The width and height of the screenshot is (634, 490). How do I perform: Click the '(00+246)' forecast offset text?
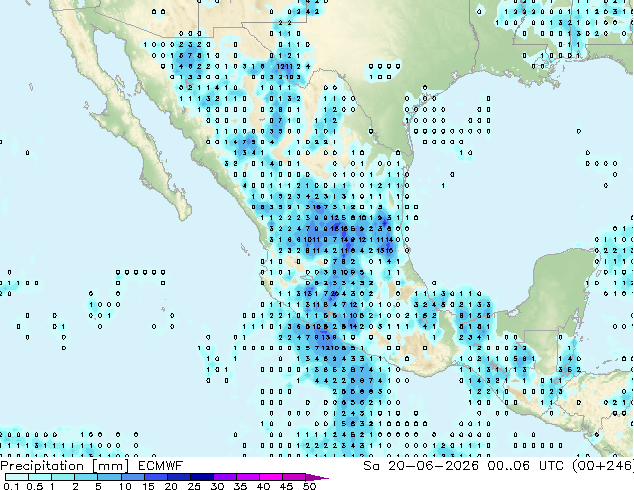point(602,466)
